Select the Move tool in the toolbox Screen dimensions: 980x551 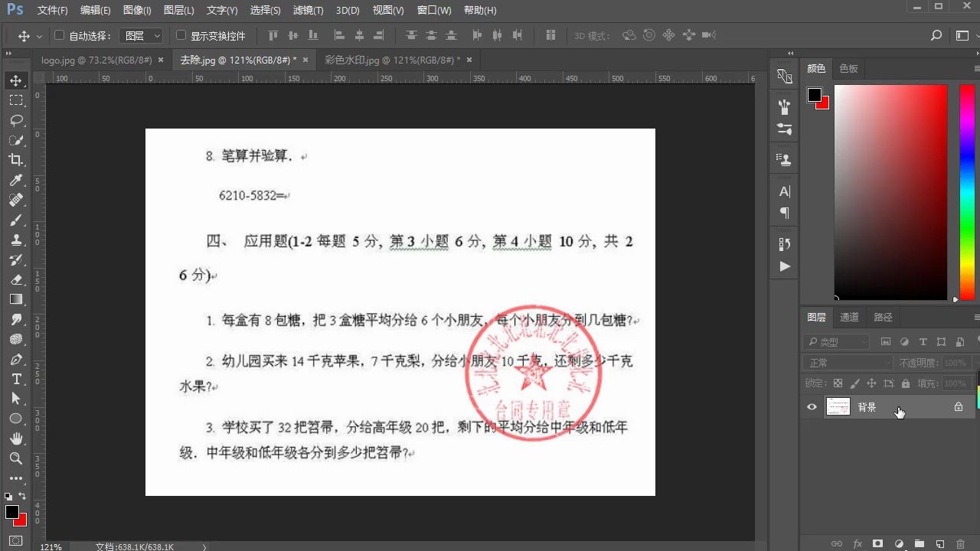click(15, 80)
